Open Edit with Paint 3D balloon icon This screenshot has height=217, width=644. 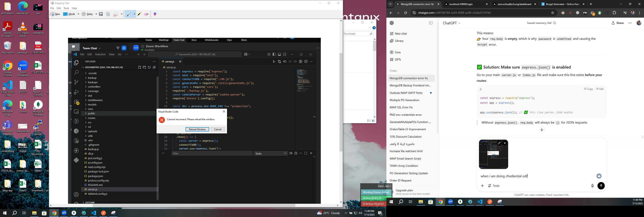point(155,14)
